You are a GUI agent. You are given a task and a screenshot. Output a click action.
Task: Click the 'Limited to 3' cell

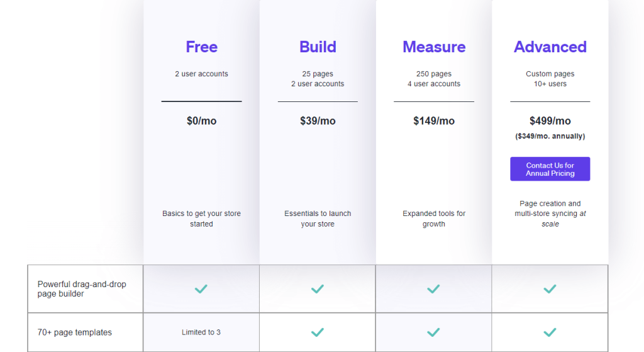(201, 332)
